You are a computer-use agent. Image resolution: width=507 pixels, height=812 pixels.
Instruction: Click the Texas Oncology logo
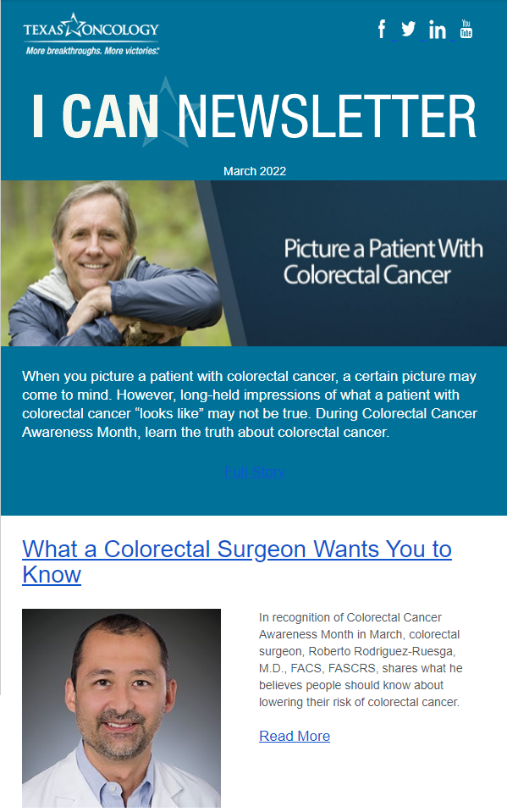tap(91, 34)
